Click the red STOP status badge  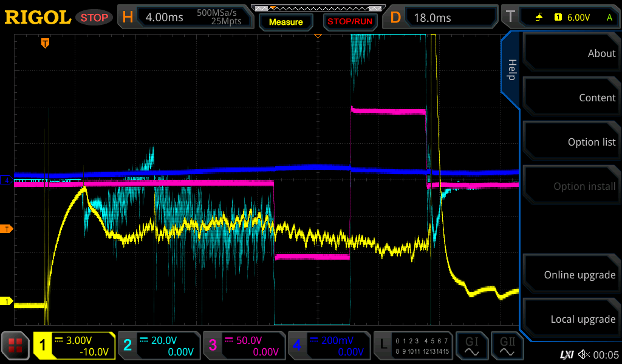tap(94, 18)
